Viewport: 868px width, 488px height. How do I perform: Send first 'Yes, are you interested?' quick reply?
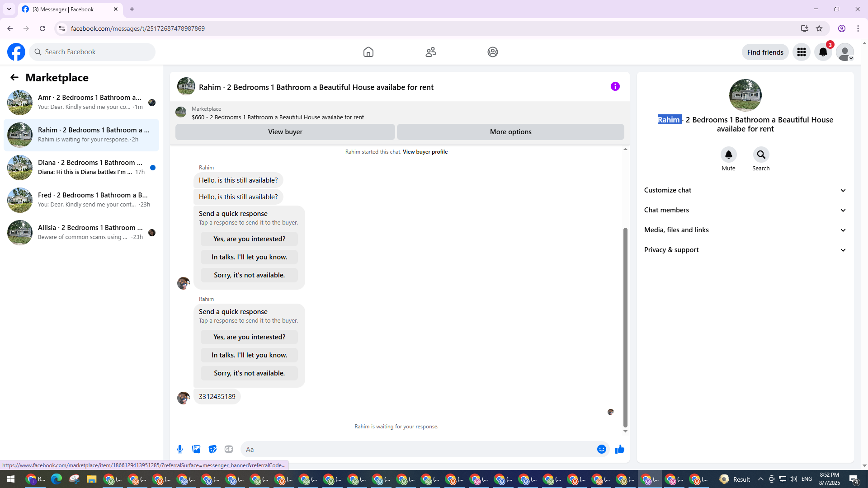250,239
